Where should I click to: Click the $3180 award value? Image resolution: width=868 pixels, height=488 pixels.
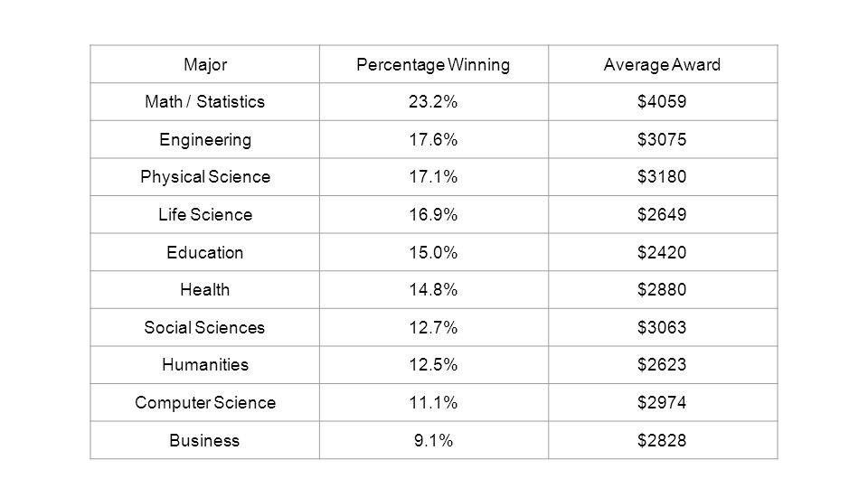pos(662,176)
